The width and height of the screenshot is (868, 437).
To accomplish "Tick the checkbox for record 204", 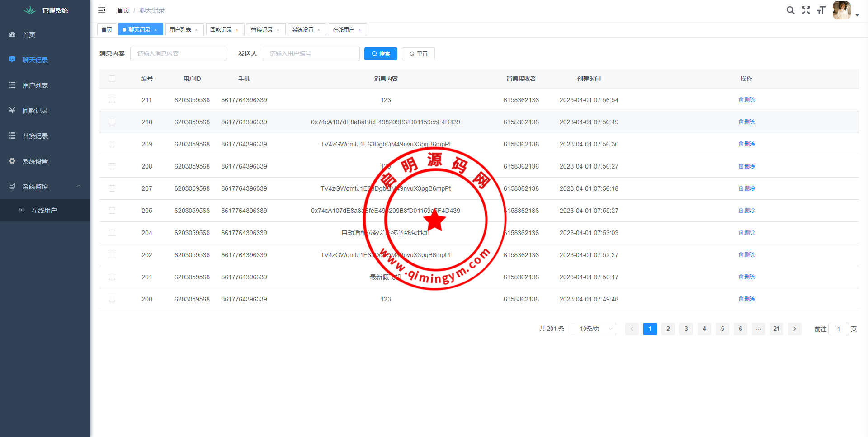I will 112,233.
